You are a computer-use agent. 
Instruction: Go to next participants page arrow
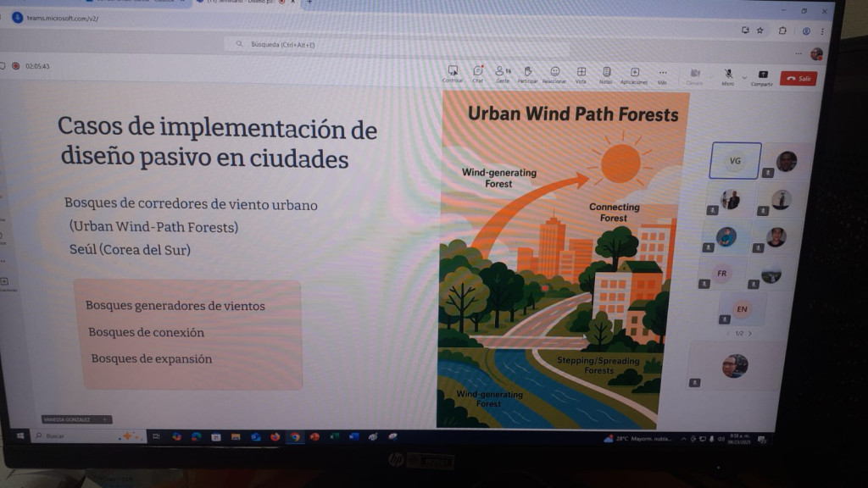[x=750, y=333]
